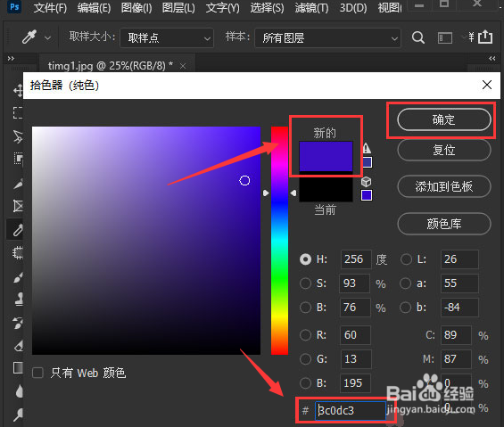Click the not-web-safe cube icon
This screenshot has height=427, width=504.
coord(366,182)
